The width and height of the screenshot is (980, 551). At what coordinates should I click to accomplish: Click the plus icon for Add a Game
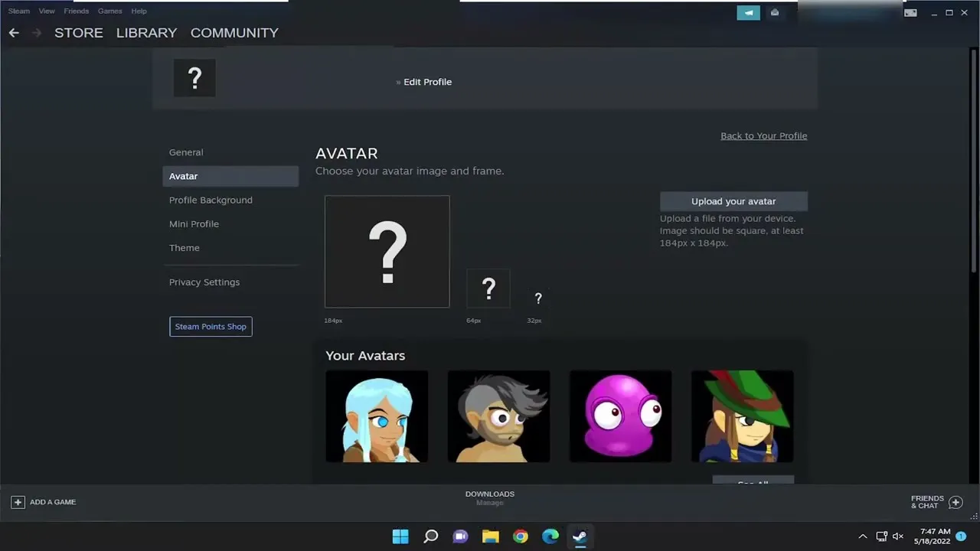(18, 502)
